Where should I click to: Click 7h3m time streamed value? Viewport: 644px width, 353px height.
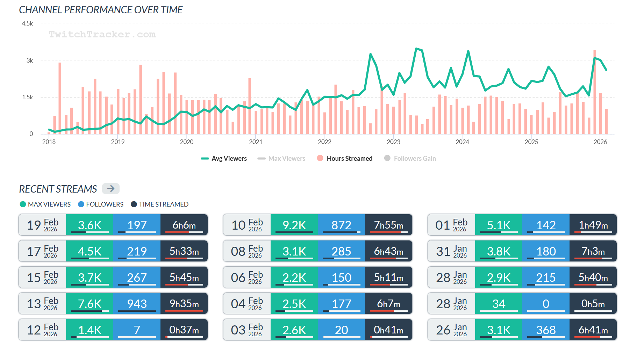click(593, 251)
